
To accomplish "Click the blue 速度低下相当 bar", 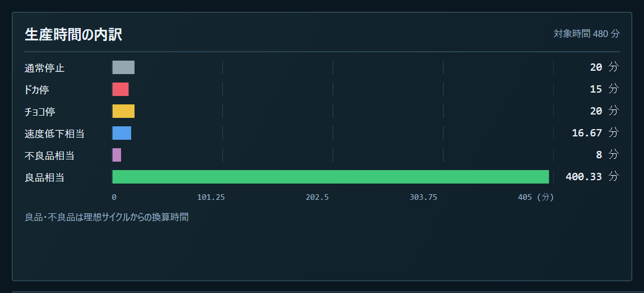I will 122,133.
